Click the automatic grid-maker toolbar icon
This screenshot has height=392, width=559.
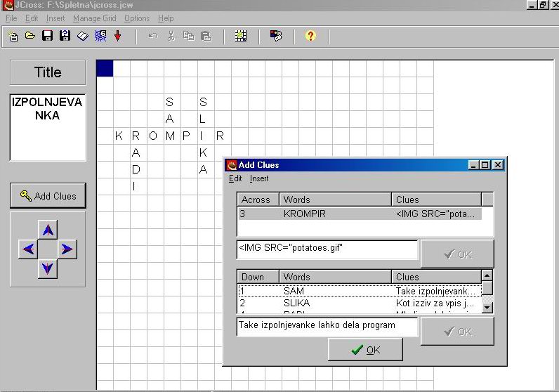[x=241, y=36]
